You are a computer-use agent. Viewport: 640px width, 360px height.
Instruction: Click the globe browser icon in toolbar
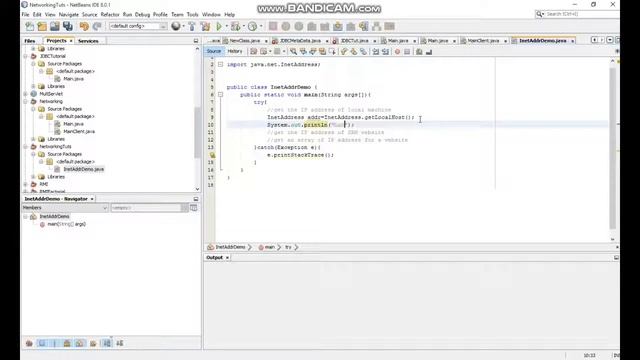176,26
